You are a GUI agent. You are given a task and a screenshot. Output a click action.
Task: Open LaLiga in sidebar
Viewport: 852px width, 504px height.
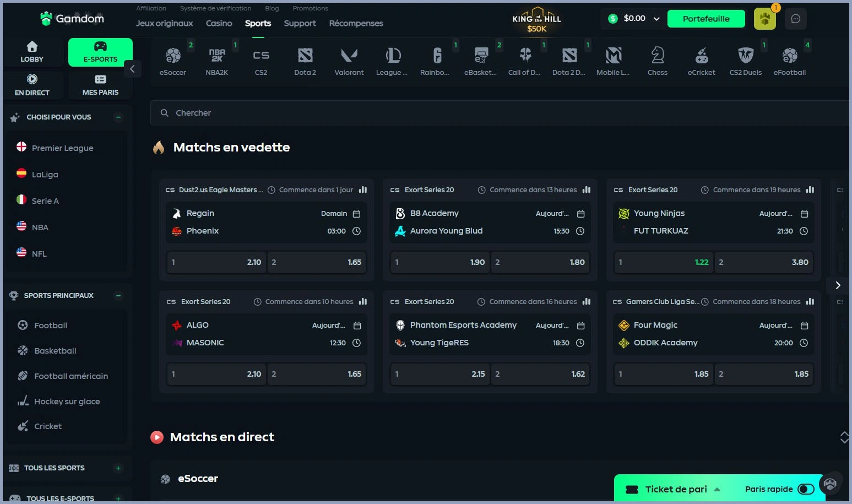(45, 174)
